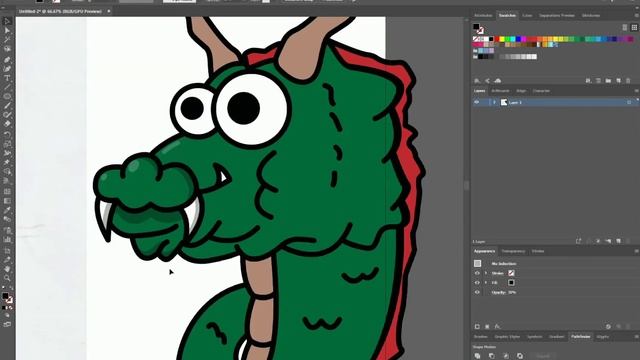This screenshot has width=640, height=360.
Task: Click Layer 1 target circle
Action: [x=629, y=102]
